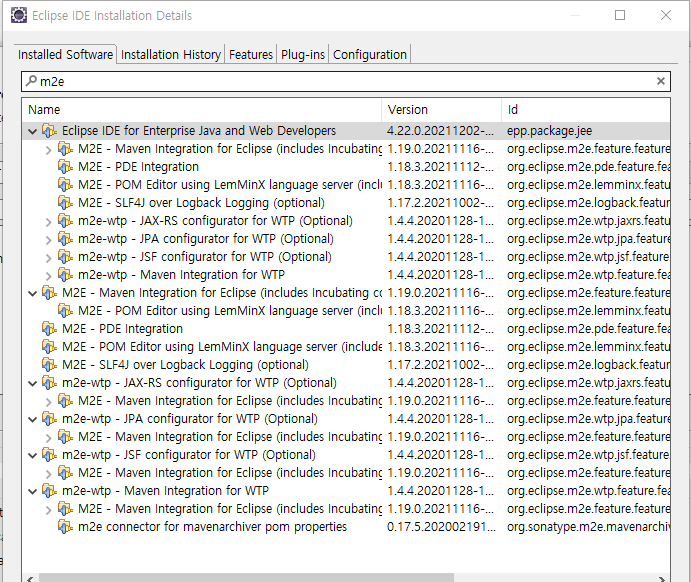
Task: Click the horizontal scrollbar left arrow
Action: coord(30,578)
